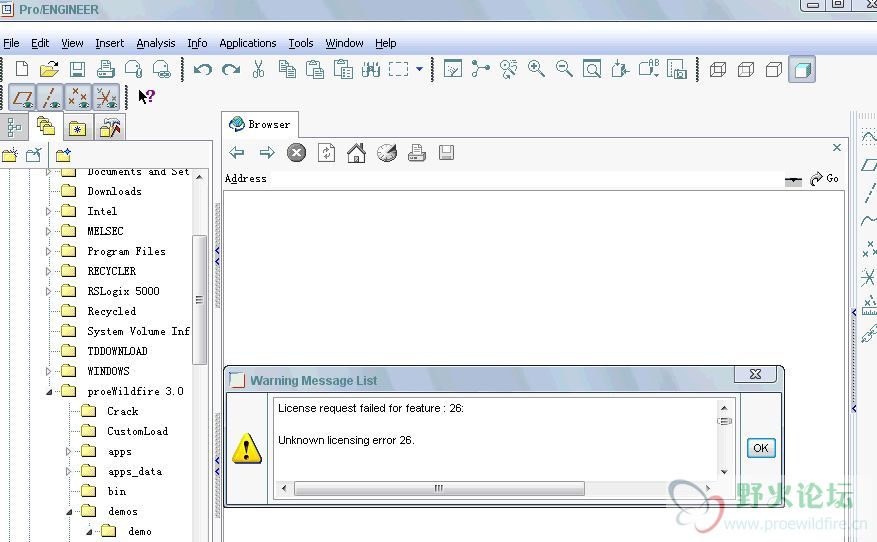Enable shaded display style
The width and height of the screenshot is (877, 542).
[802, 69]
